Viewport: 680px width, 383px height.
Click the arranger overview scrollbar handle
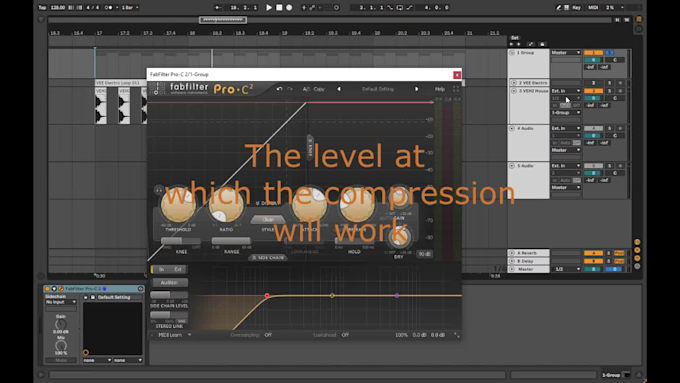223,20
